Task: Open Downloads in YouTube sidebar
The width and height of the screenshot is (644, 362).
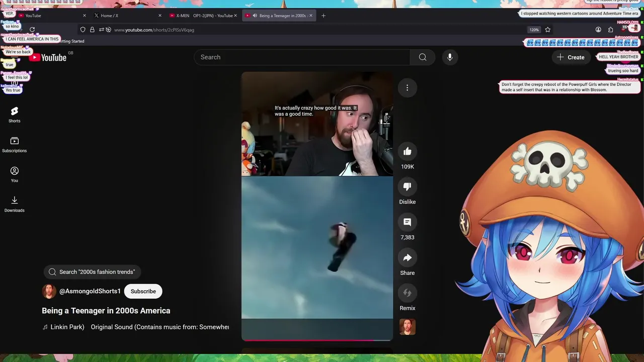Action: pyautogui.click(x=14, y=204)
